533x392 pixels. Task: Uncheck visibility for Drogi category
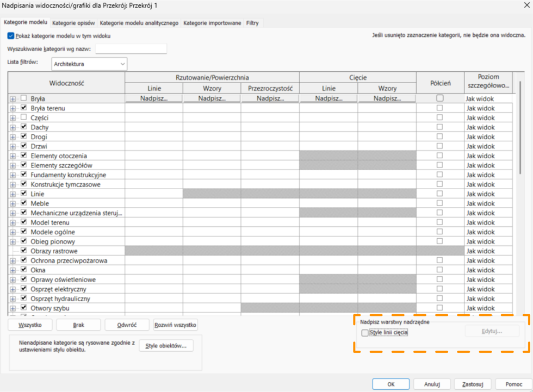coord(23,137)
